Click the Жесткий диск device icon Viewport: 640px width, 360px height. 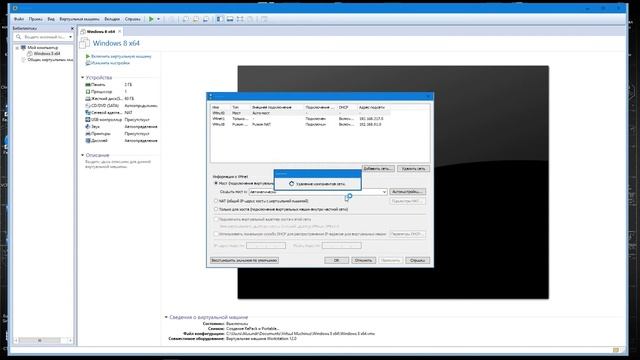88,98
